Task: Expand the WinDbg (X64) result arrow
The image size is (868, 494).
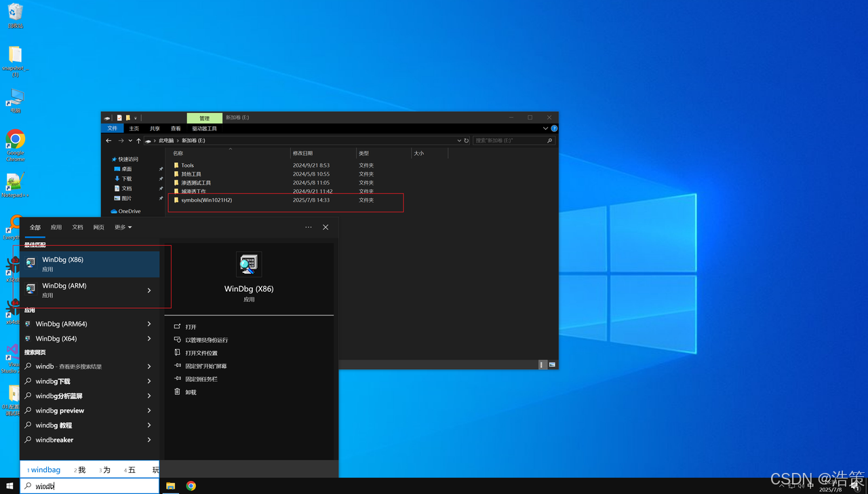Action: (149, 338)
